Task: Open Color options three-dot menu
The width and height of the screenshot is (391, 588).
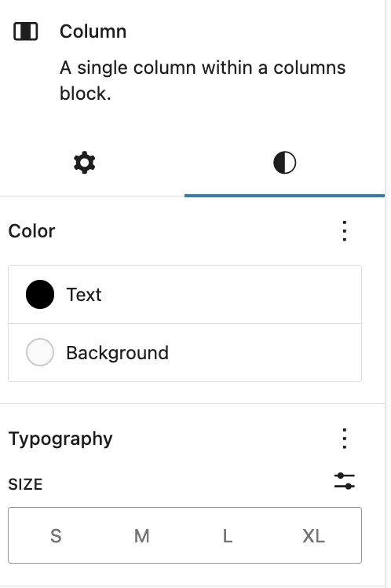Action: (x=345, y=231)
